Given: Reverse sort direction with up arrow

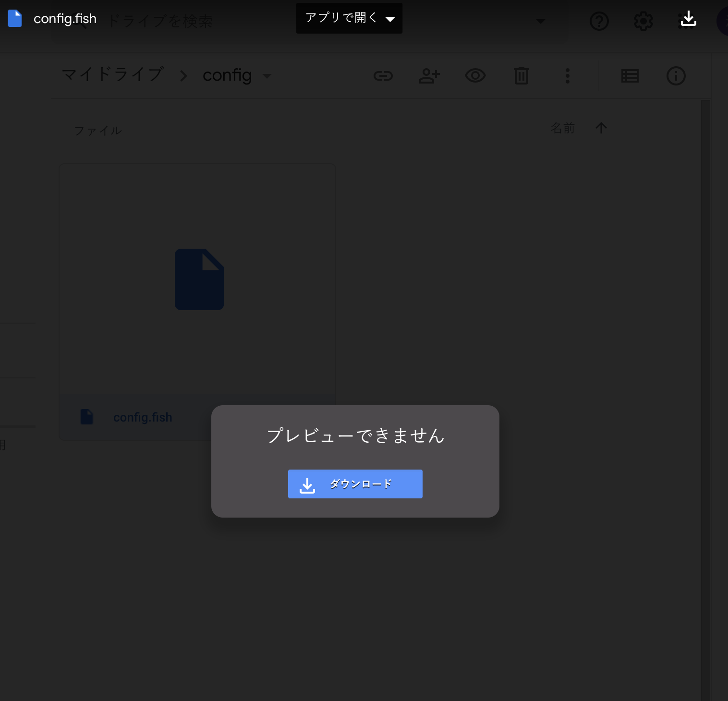Looking at the screenshot, I should [601, 128].
